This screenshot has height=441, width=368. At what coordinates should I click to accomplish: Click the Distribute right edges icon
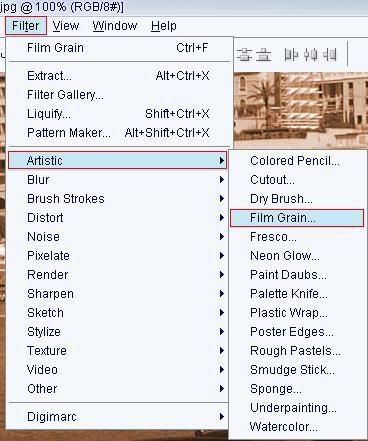click(330, 54)
